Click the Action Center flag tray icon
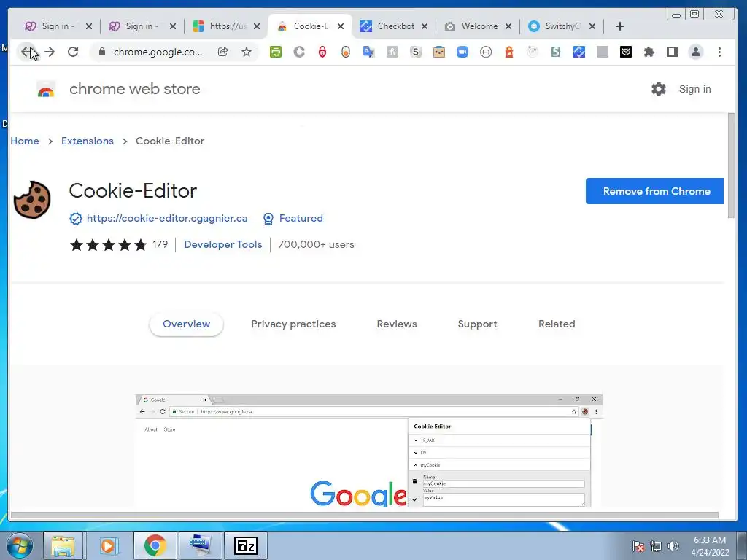747x560 pixels. pyautogui.click(x=638, y=545)
